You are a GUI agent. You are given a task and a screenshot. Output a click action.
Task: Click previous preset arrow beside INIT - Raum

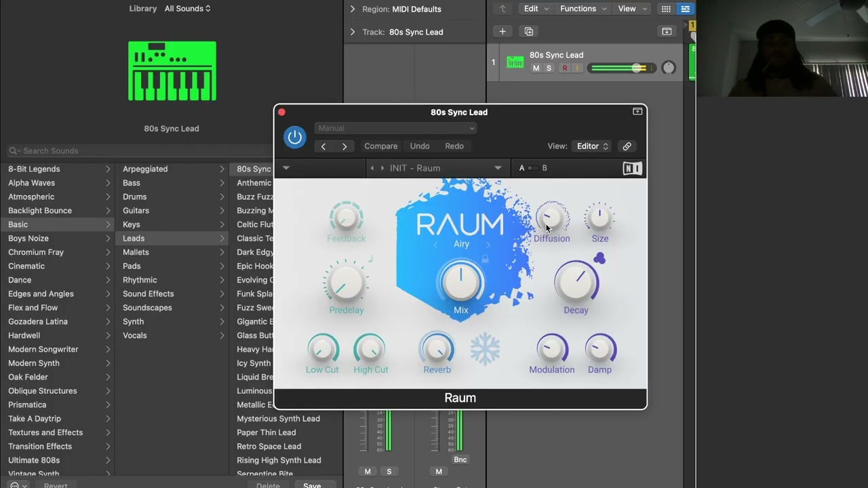point(372,168)
